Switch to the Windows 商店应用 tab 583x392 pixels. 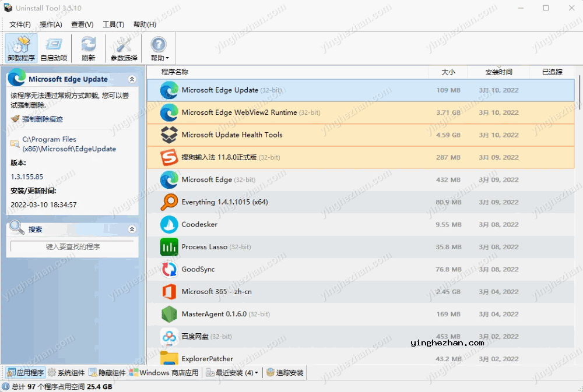pyautogui.click(x=164, y=373)
